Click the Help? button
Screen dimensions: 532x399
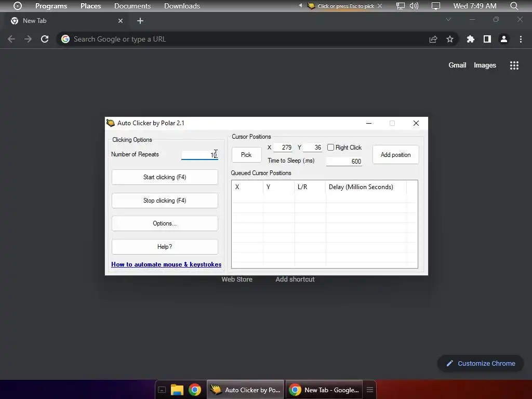click(165, 247)
